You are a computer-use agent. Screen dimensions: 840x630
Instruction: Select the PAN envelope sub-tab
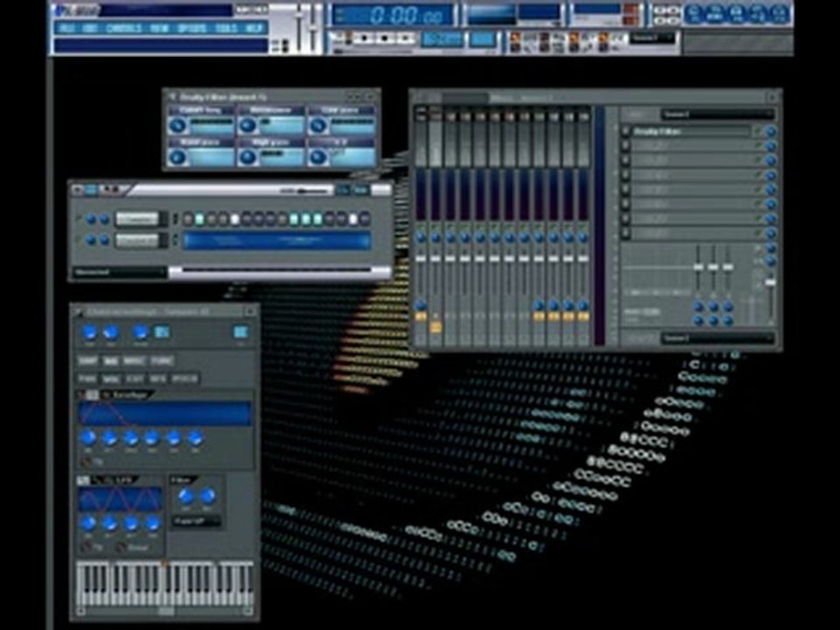[x=87, y=379]
